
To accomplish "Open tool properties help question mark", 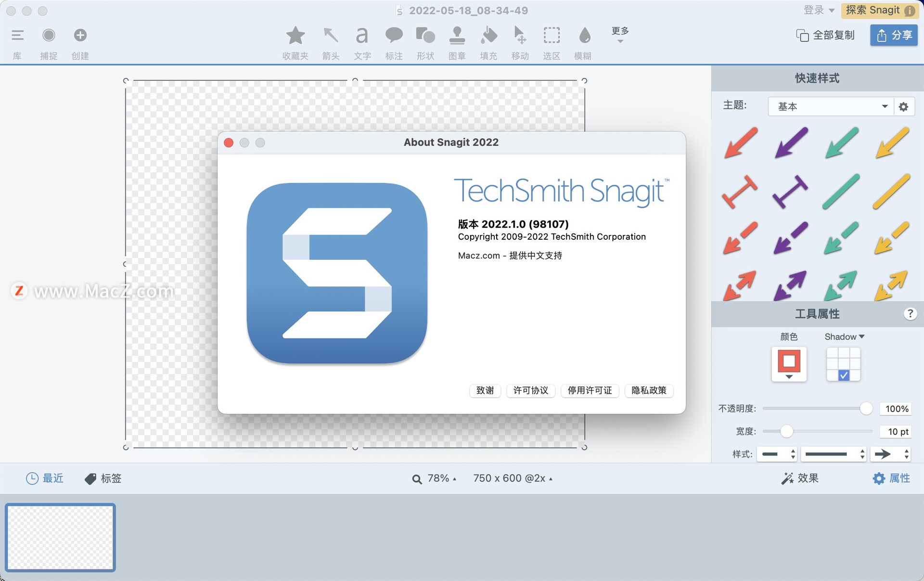I will pos(910,314).
